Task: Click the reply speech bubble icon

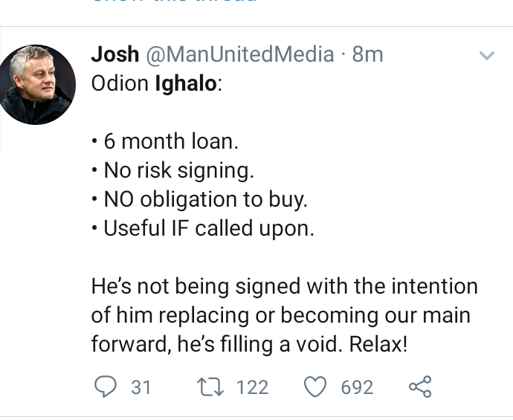Action: [106, 387]
